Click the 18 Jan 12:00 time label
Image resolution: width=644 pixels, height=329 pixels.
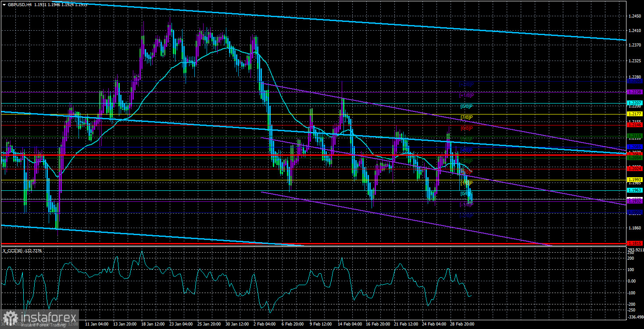point(154,325)
